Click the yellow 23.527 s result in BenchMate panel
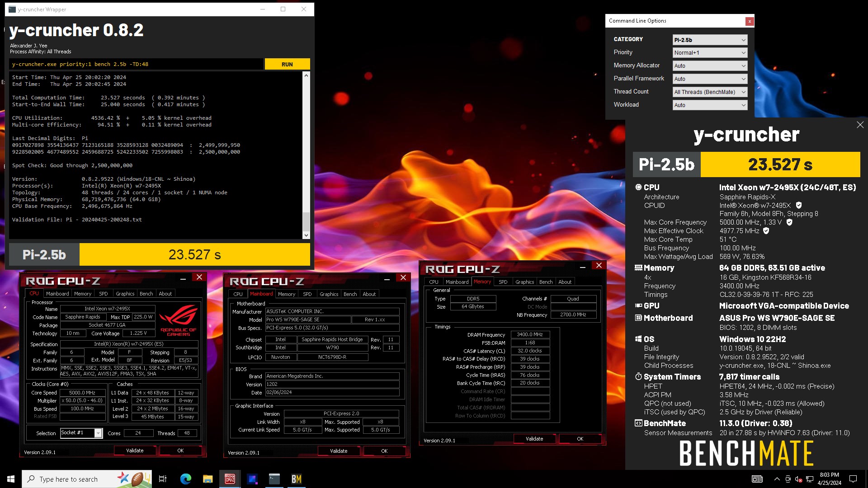This screenshot has height=488, width=868. pos(780,164)
